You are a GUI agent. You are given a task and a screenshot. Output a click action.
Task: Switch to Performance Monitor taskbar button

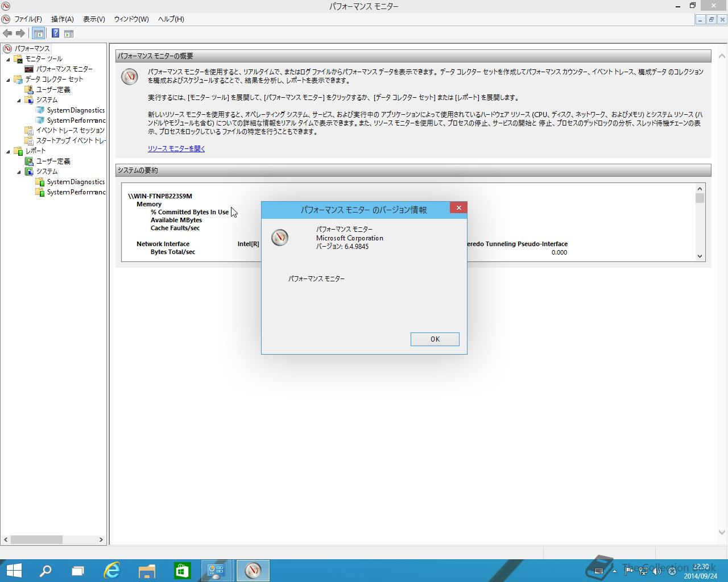pyautogui.click(x=253, y=571)
